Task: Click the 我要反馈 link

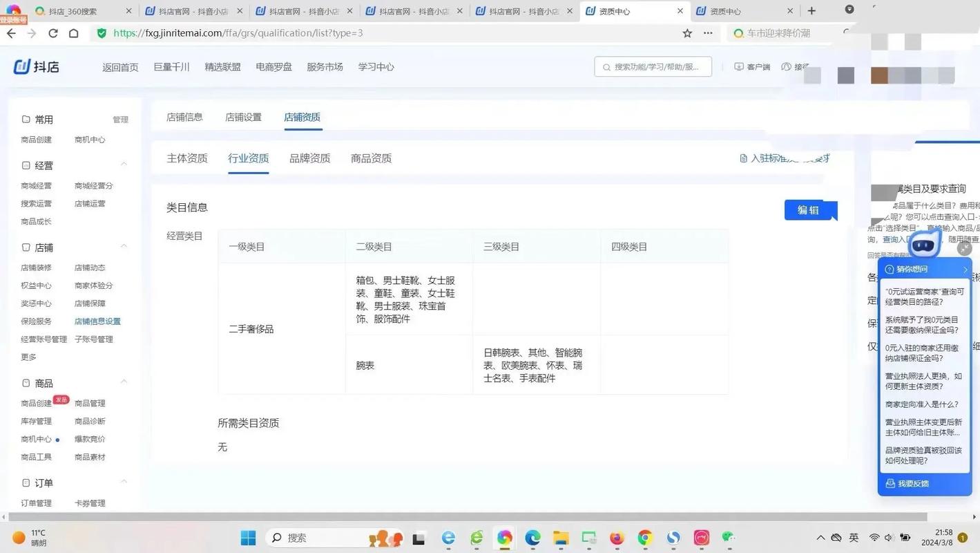Action: point(913,484)
